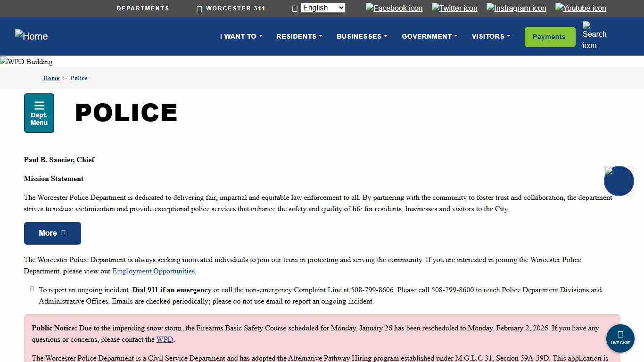Screen dimensions: 644x362
Task: Open the English language selector
Action: coord(323,8)
